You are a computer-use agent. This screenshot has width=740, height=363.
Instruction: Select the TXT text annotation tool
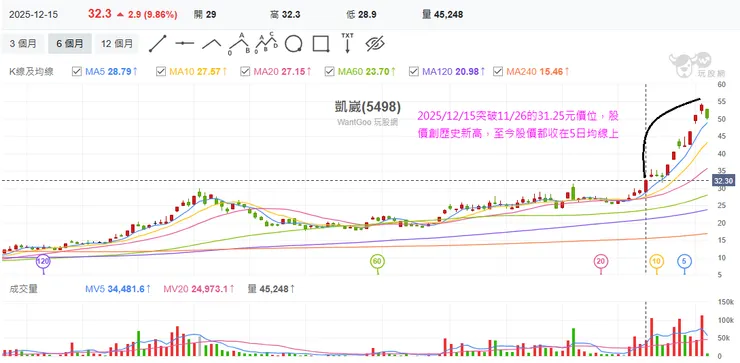347,43
